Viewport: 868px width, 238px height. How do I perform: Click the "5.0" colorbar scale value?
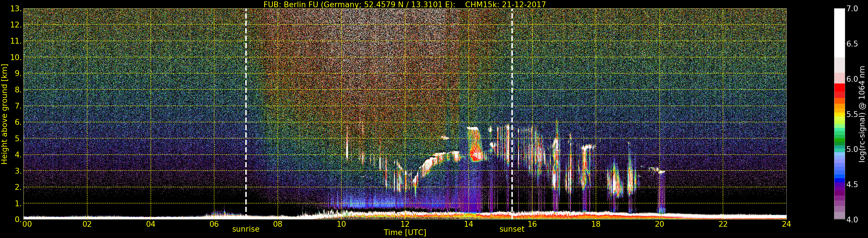[x=852, y=149]
